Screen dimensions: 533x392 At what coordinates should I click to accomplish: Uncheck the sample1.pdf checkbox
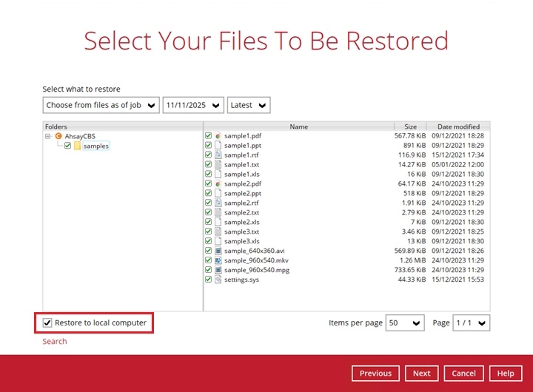(x=208, y=135)
